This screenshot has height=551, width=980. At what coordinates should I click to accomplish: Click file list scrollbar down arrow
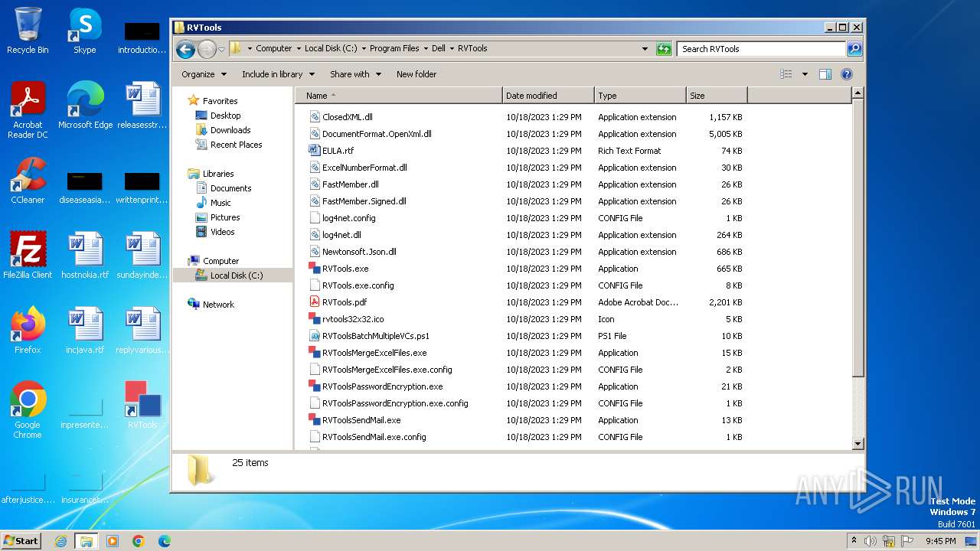click(857, 443)
